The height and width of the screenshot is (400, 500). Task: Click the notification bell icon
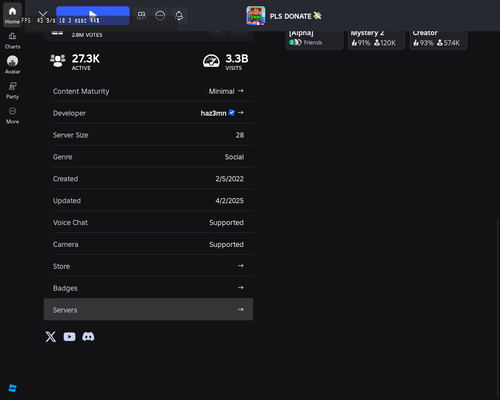click(179, 15)
